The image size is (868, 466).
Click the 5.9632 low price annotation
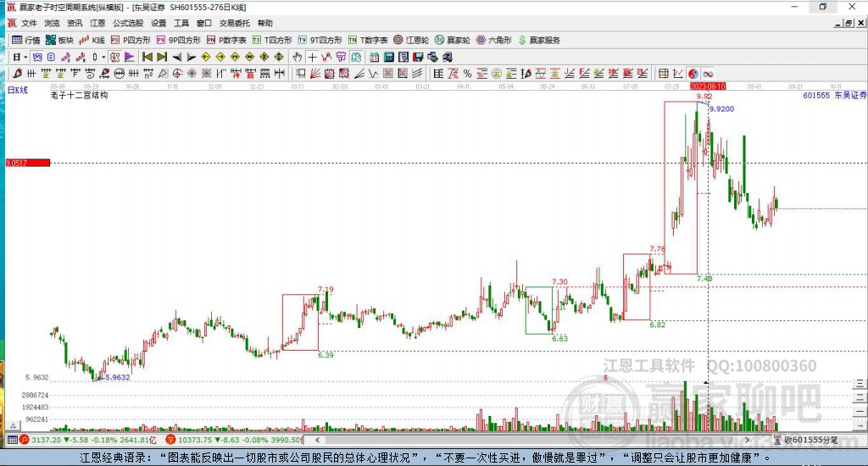118,377
